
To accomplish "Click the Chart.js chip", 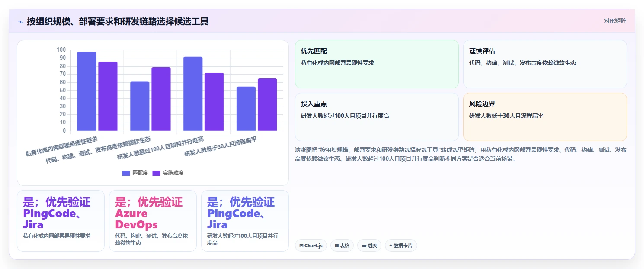I will (x=311, y=246).
